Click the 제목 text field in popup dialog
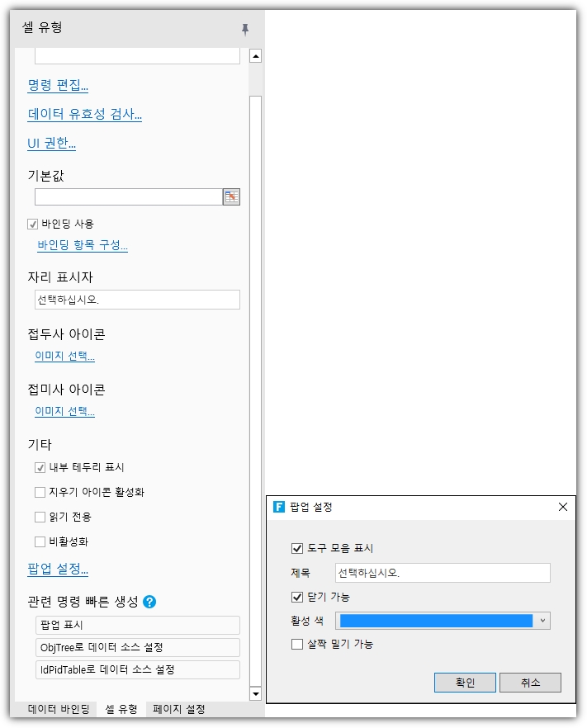 pos(443,573)
